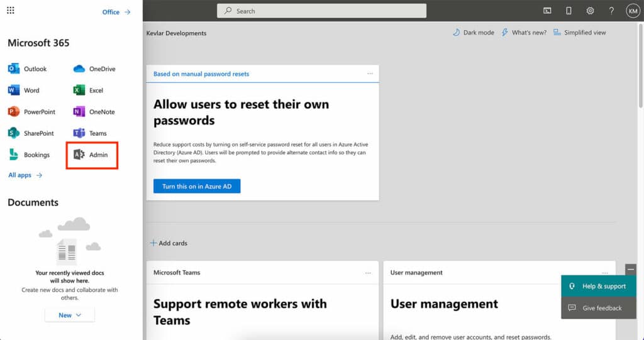Launch OneDrive from the app list
Viewport: 644px width, 340px height.
coord(94,69)
